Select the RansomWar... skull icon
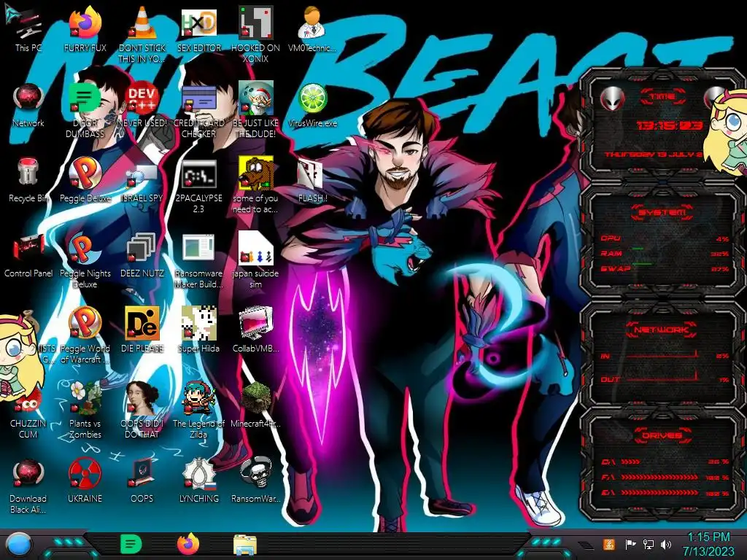Viewport: 747px width, 560px height. 255,481
